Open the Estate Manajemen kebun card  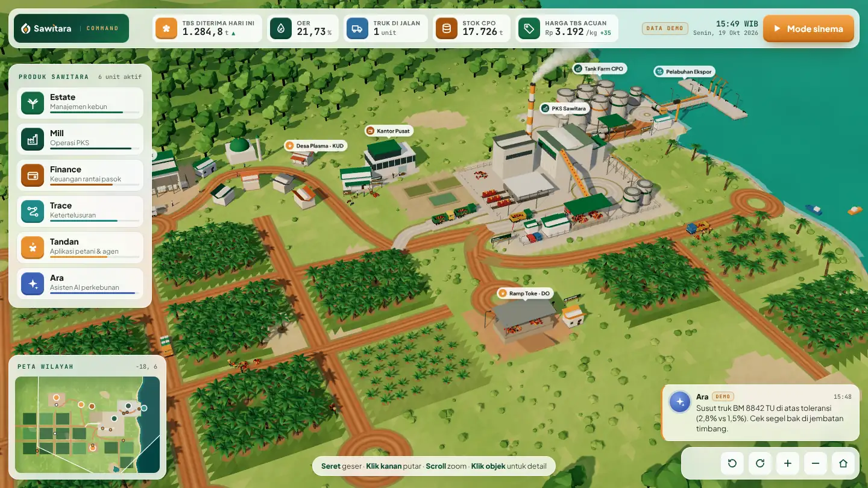(80, 102)
